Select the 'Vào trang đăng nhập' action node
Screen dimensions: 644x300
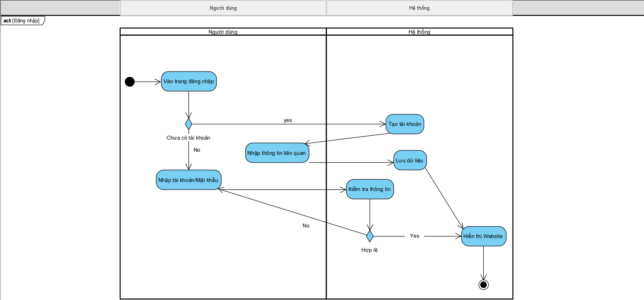(189, 82)
